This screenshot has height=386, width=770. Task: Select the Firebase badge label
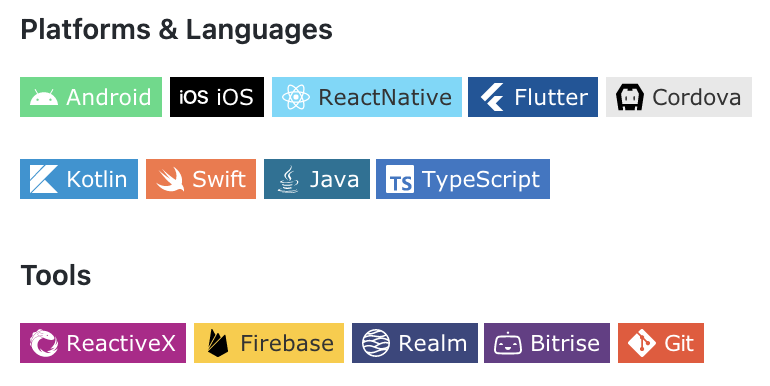287,343
